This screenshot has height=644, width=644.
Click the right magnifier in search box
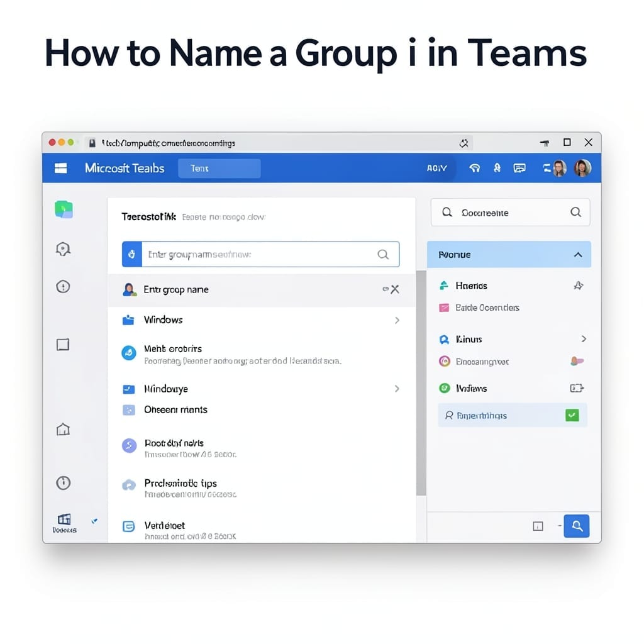point(576,212)
